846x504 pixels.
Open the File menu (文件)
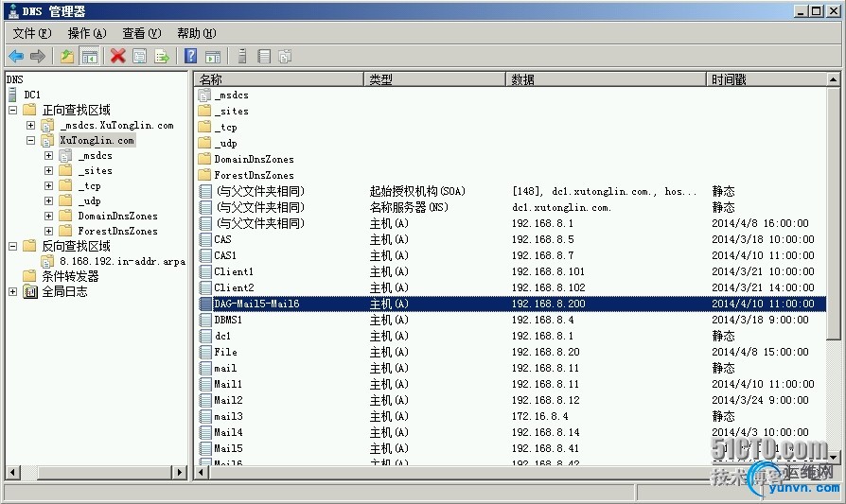(x=32, y=33)
